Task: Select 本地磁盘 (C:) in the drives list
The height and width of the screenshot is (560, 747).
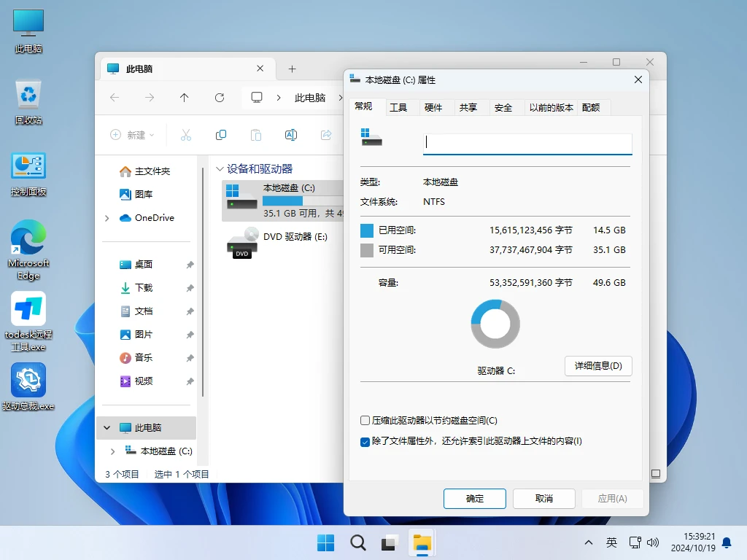Action: pyautogui.click(x=282, y=201)
